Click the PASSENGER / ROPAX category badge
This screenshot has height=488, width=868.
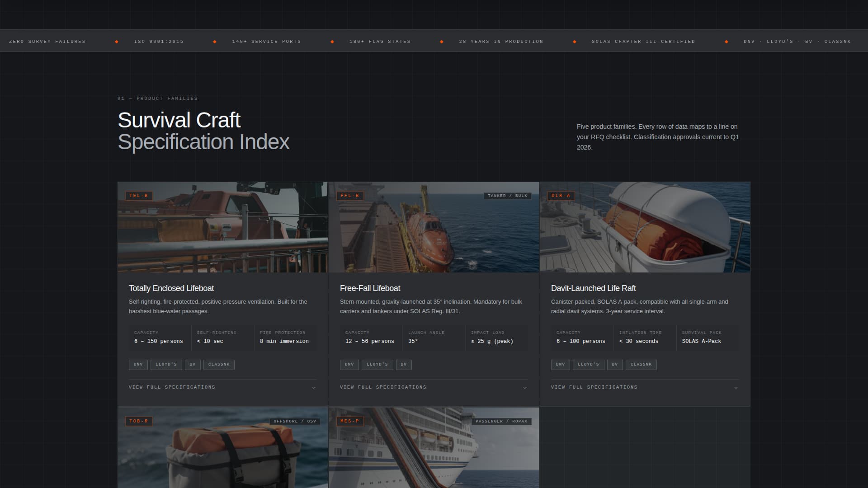[x=501, y=421]
